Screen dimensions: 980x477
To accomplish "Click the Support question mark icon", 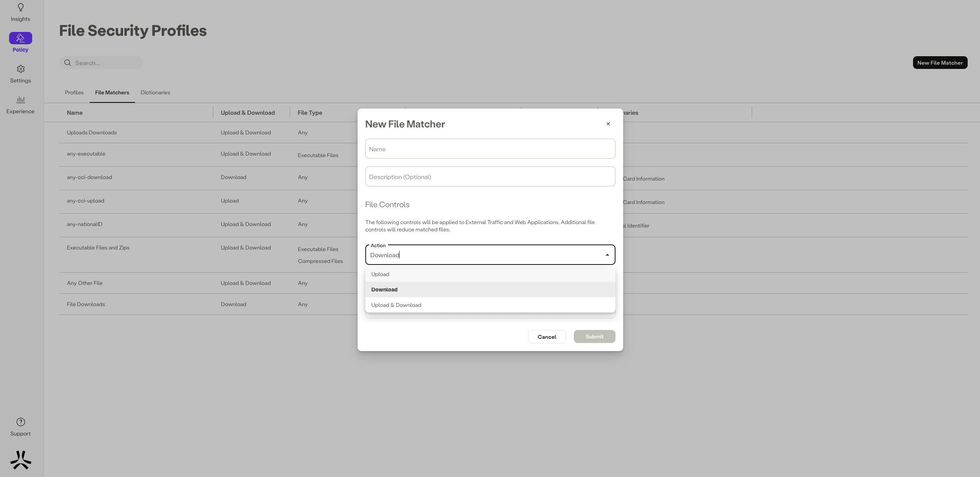I will pos(20,422).
